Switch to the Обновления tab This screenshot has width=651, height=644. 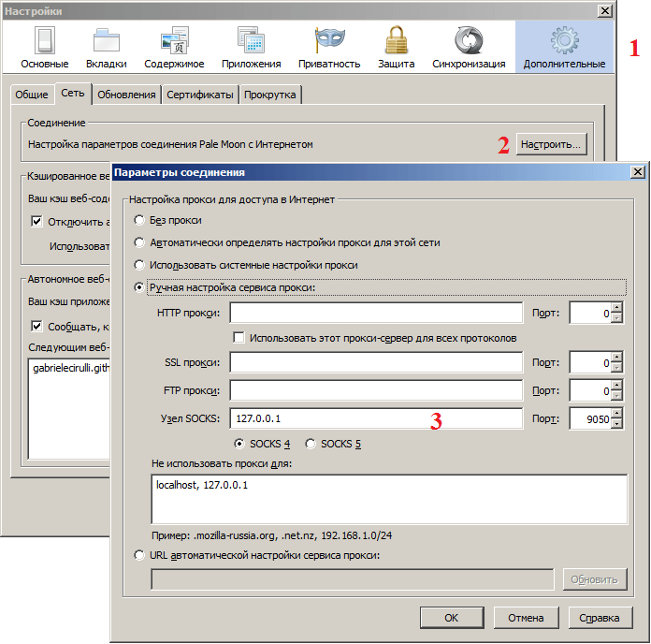pos(126,95)
